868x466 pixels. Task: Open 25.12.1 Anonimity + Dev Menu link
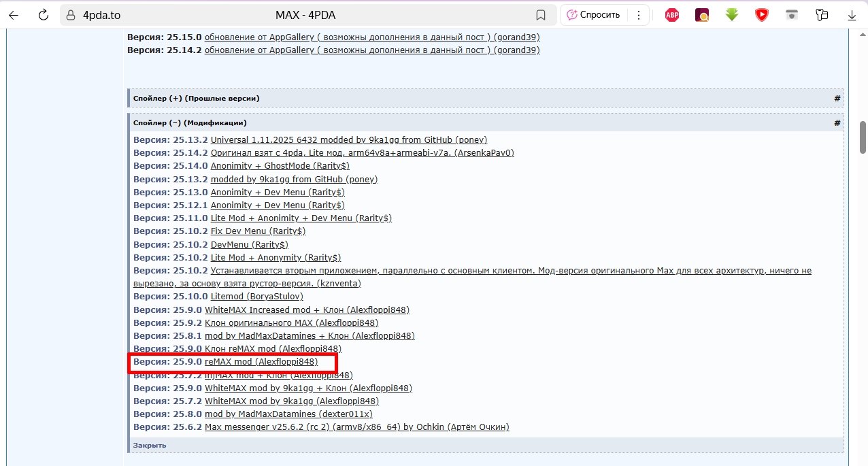coord(278,205)
